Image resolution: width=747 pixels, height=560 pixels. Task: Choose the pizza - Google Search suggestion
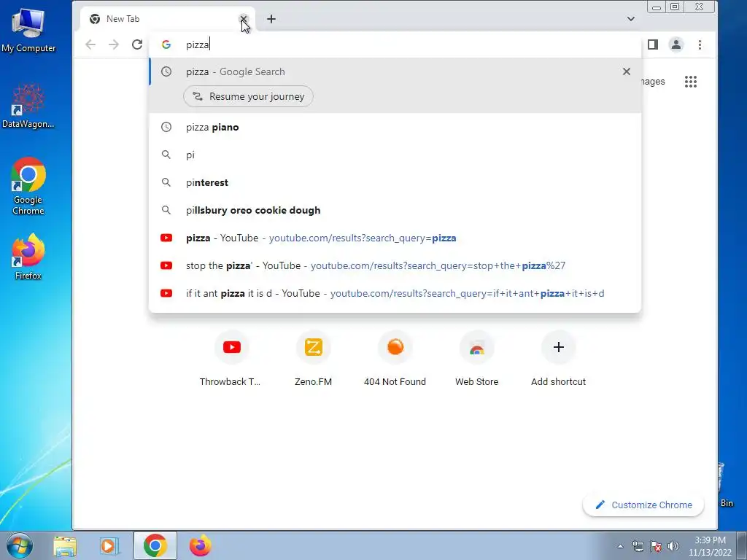[395, 71]
